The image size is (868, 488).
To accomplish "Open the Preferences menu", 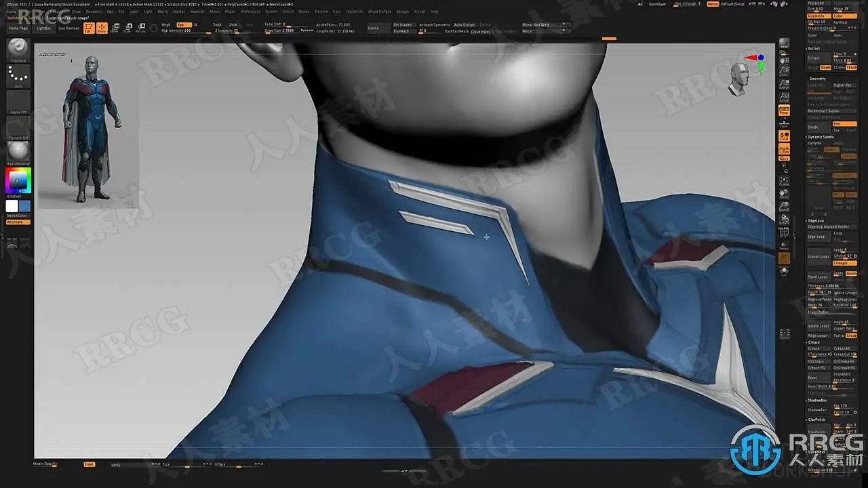I will click(251, 12).
